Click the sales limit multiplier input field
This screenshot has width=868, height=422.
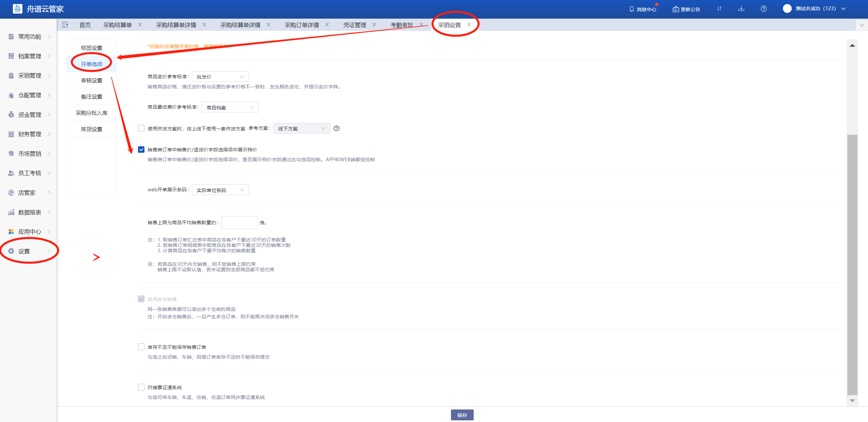239,223
